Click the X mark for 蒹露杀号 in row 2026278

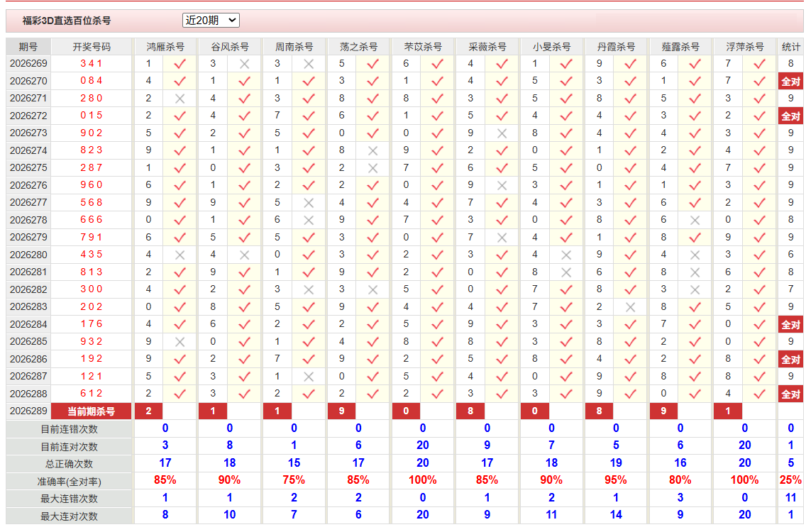click(x=695, y=220)
